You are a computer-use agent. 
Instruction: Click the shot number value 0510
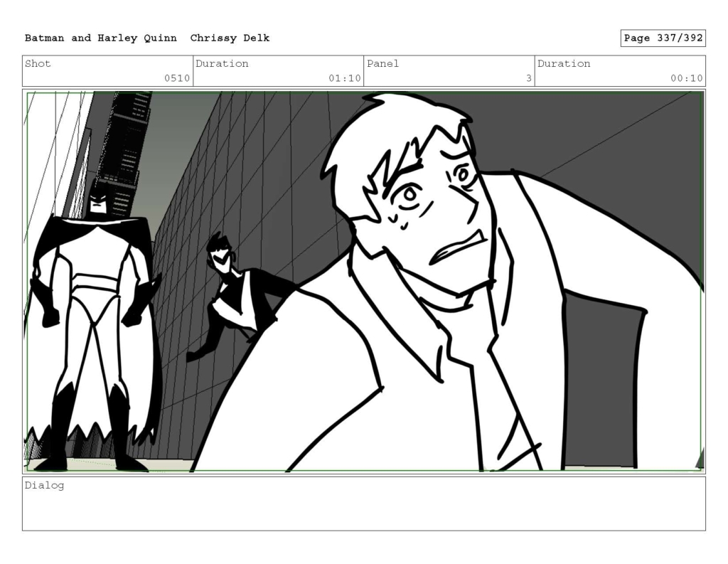[x=177, y=78]
